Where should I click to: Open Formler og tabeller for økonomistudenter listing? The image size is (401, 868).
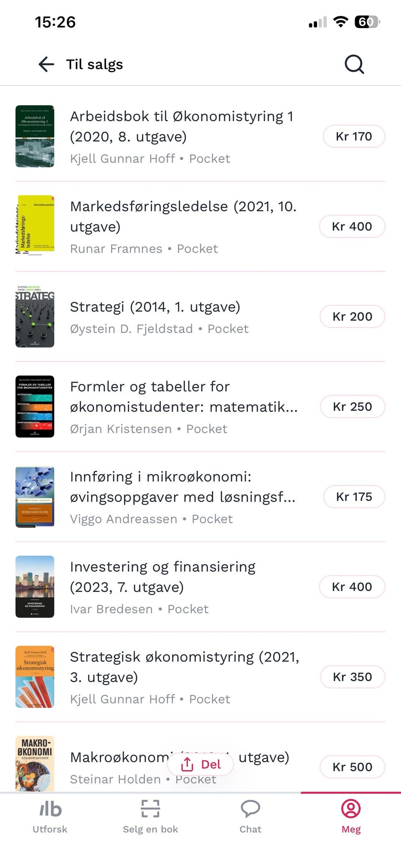pyautogui.click(x=184, y=397)
